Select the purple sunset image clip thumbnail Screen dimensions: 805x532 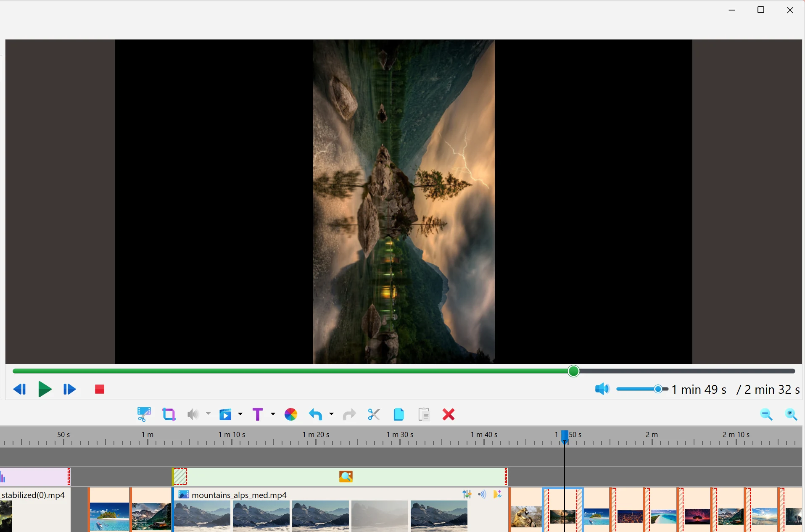(x=697, y=516)
